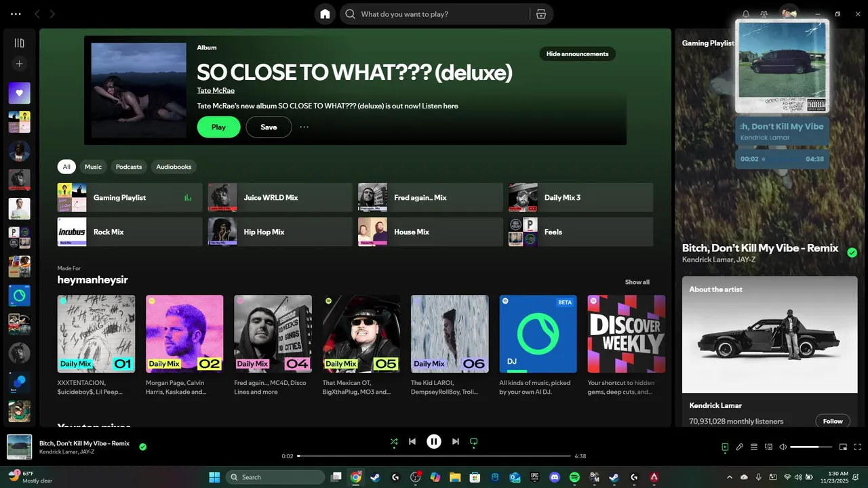Mute with the volume speaker icon

tap(783, 447)
